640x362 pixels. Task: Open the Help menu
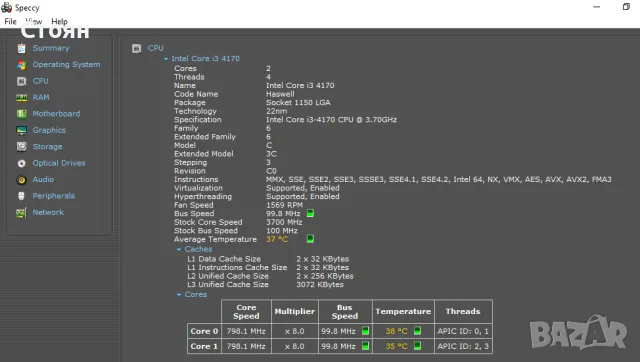[59, 22]
